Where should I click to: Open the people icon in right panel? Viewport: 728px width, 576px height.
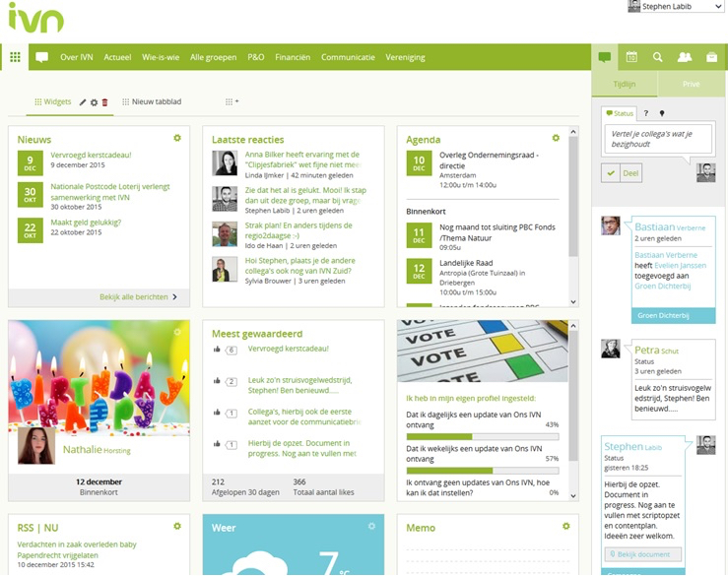pos(685,57)
